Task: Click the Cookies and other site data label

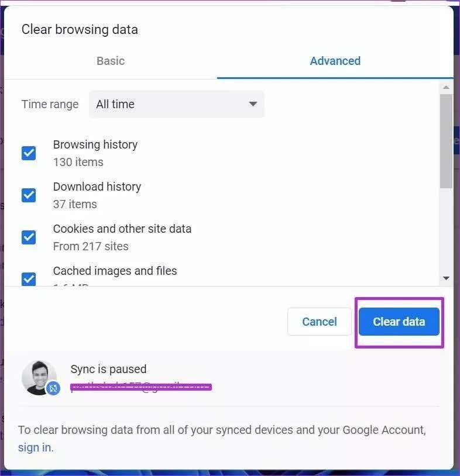Action: pyautogui.click(x=122, y=229)
